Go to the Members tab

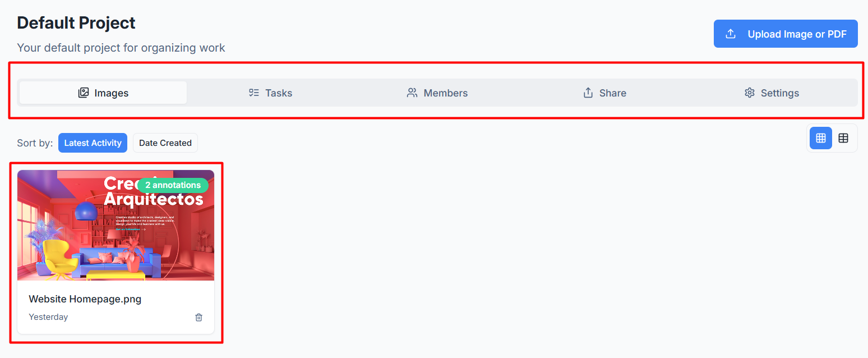[x=438, y=93]
